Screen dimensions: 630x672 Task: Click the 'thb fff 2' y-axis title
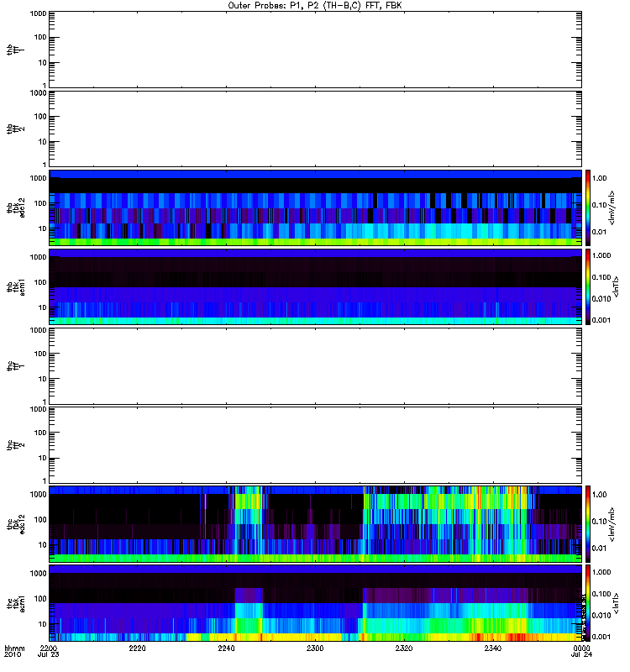click(x=15, y=129)
